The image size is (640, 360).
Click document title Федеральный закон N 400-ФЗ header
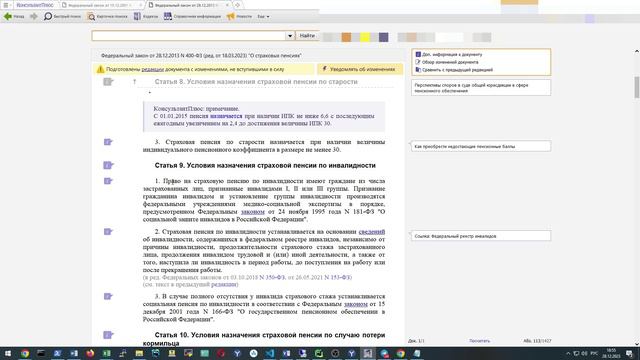(201, 56)
